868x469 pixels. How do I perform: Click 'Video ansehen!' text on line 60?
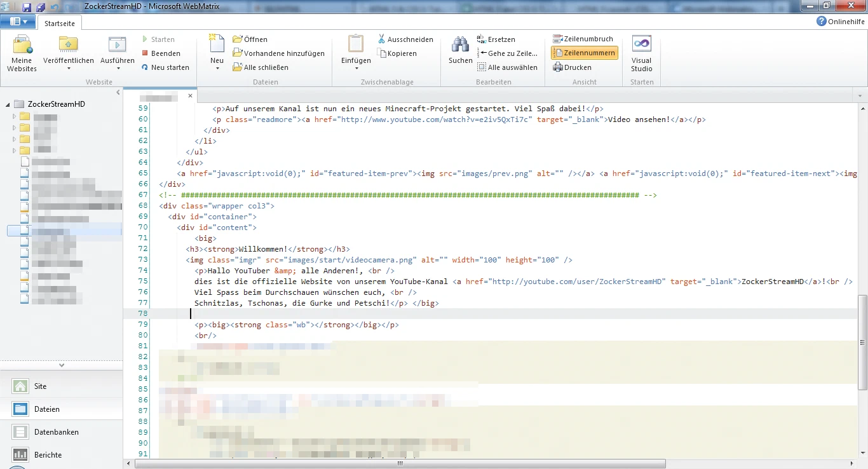(639, 119)
